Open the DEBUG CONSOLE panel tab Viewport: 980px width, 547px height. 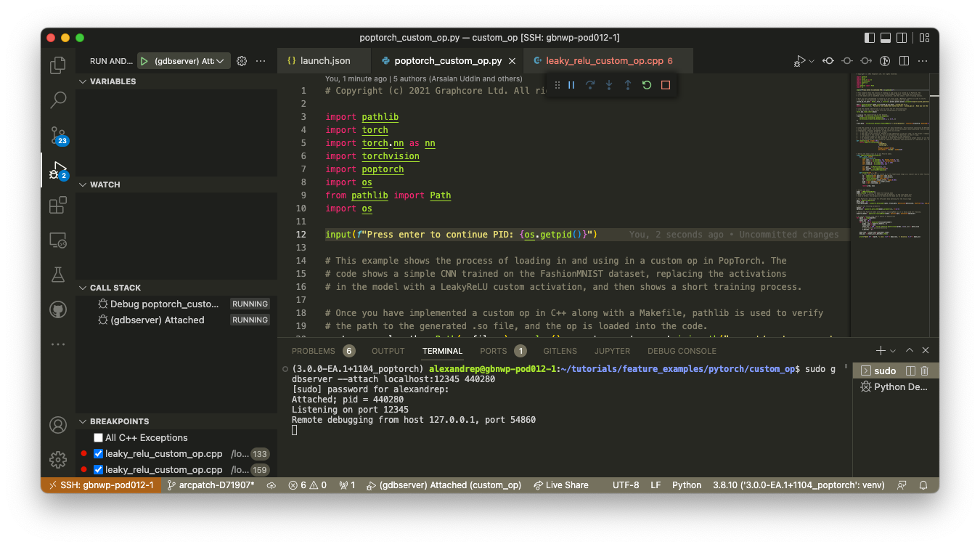click(682, 351)
